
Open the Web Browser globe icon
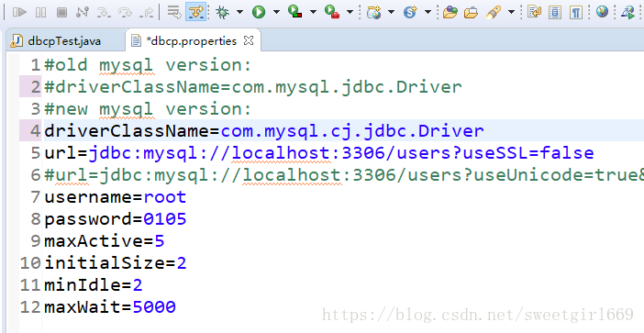click(x=602, y=12)
